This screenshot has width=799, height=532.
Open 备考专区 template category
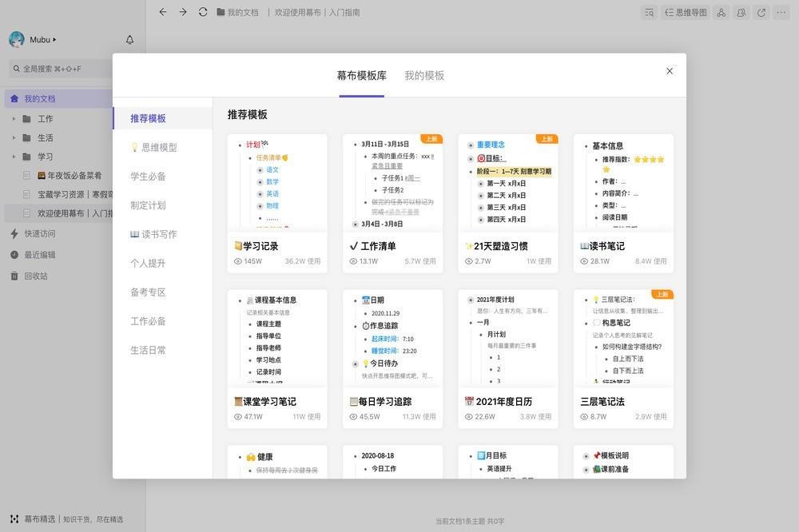pos(162,292)
